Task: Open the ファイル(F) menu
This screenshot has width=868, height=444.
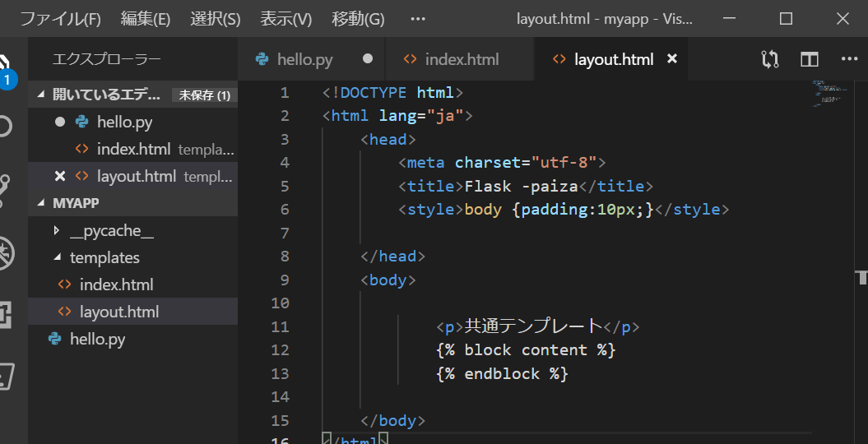Action: pyautogui.click(x=60, y=18)
